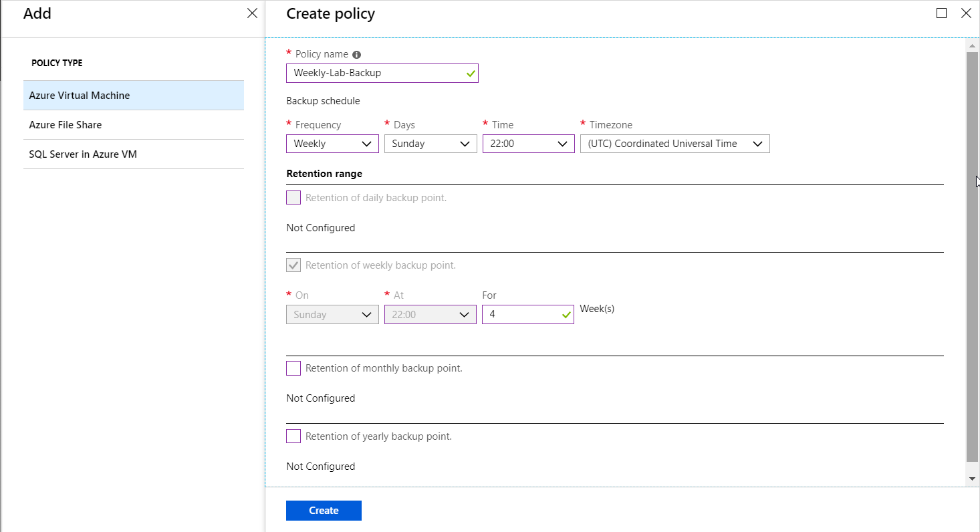Toggle retention of daily backup point checkbox

pyautogui.click(x=293, y=198)
